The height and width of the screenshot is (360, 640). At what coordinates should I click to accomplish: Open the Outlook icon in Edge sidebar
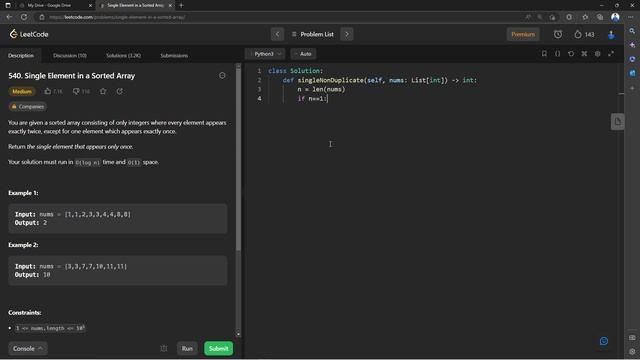point(632,73)
